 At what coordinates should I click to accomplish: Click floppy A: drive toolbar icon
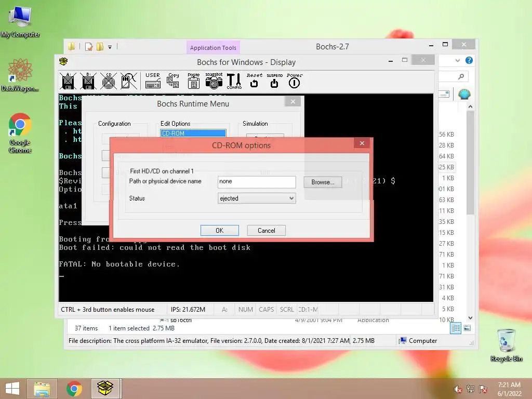point(68,81)
